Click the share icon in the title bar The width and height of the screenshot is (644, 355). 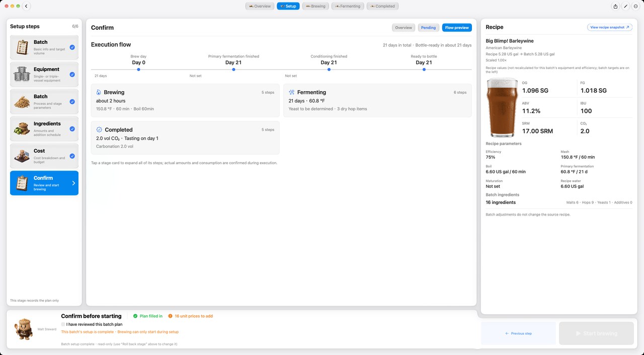click(615, 6)
